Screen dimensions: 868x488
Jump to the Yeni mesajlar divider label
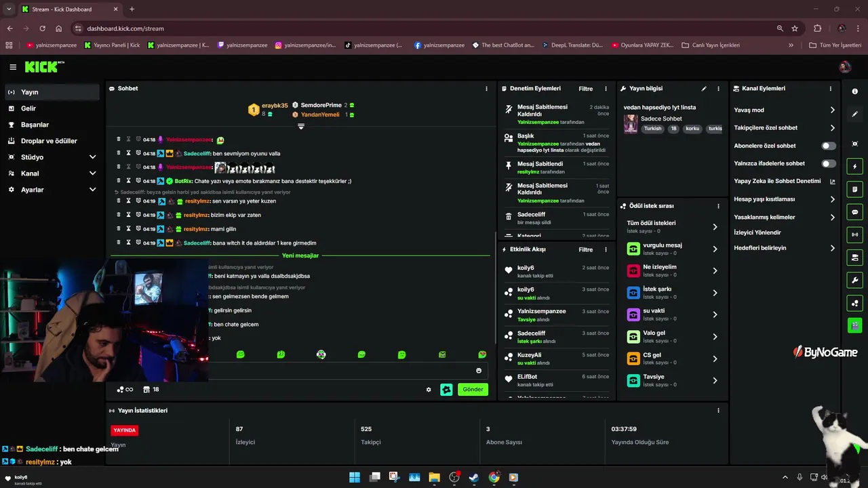[300, 256]
